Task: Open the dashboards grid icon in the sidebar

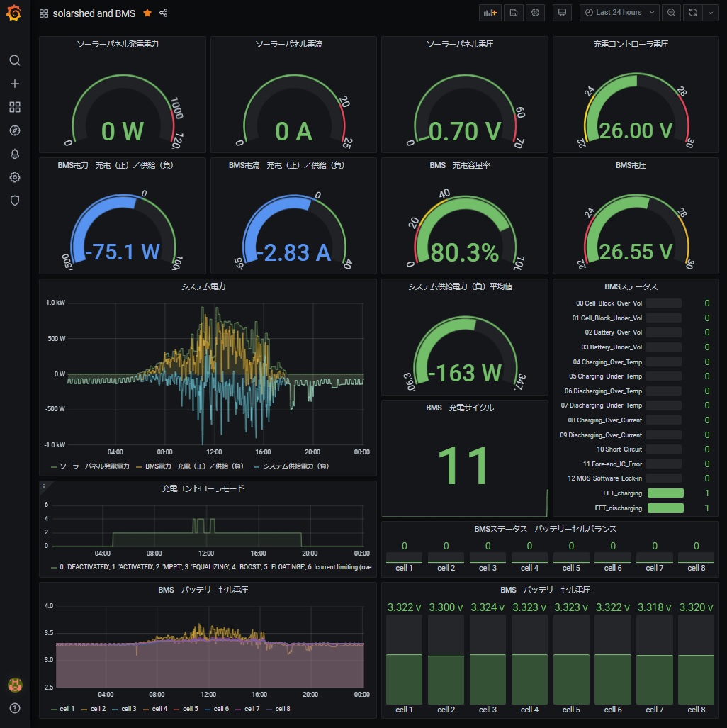Action: click(15, 107)
